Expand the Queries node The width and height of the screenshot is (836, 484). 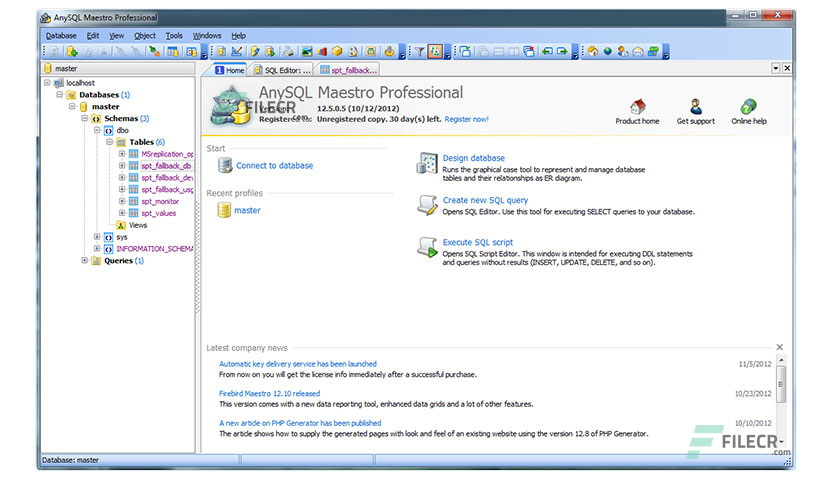pyautogui.click(x=84, y=261)
